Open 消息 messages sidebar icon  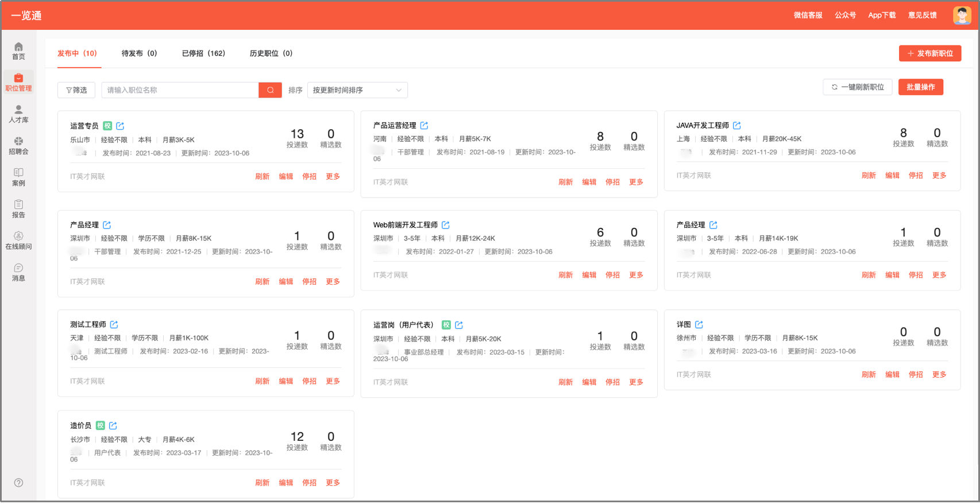point(18,272)
